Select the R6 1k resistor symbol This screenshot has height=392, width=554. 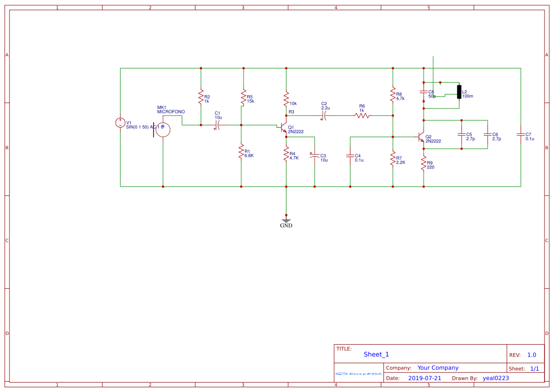[362, 116]
